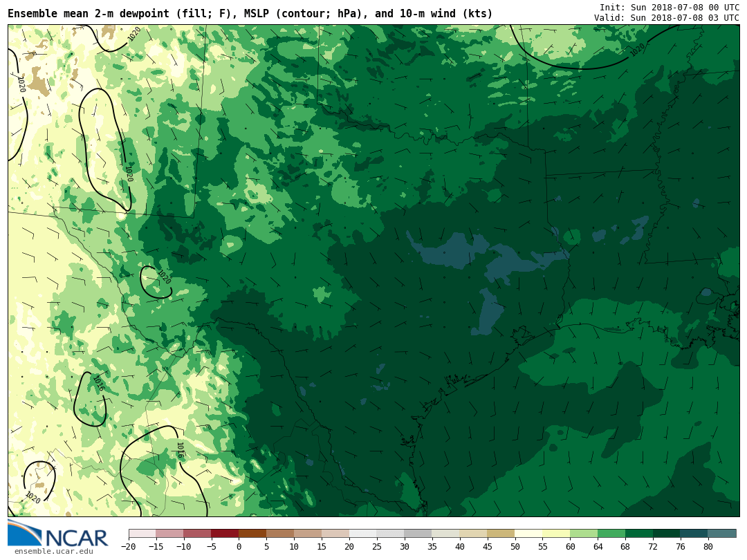Click the '72' legend tick label
The height and width of the screenshot is (560, 747).
[x=653, y=547]
